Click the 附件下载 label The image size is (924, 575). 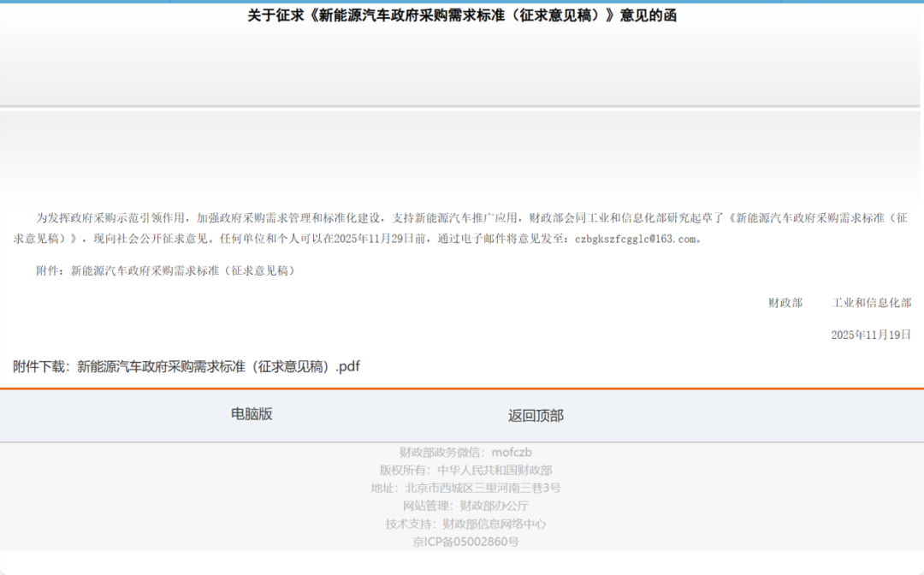[x=39, y=366]
